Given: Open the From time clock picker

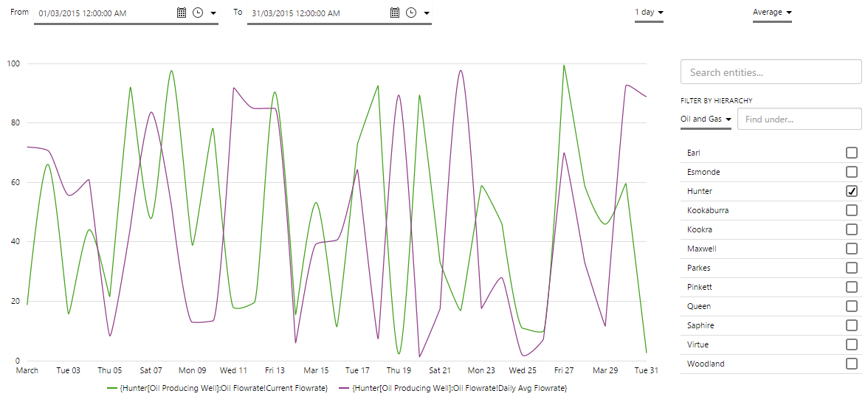Looking at the screenshot, I should 197,13.
